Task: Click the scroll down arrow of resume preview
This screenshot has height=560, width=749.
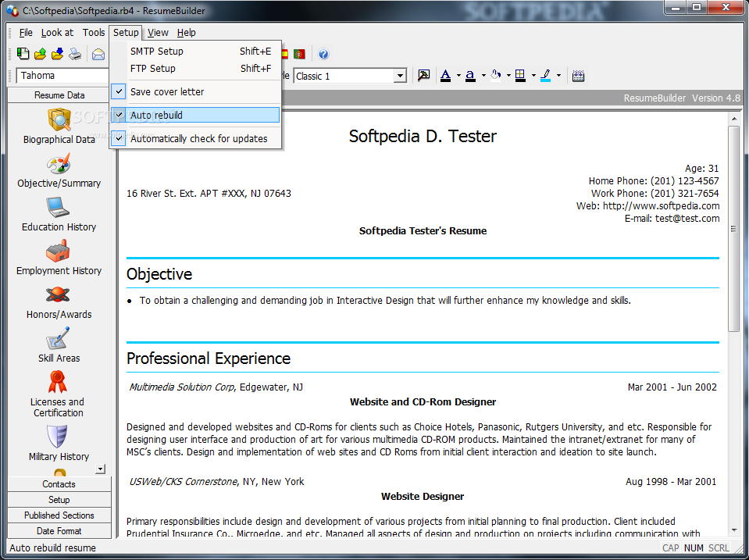Action: [733, 530]
